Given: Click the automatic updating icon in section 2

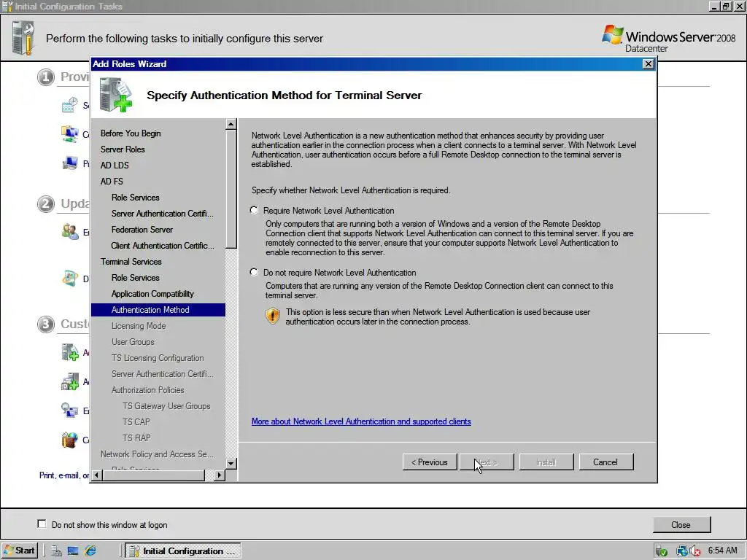Looking at the screenshot, I should [70, 232].
